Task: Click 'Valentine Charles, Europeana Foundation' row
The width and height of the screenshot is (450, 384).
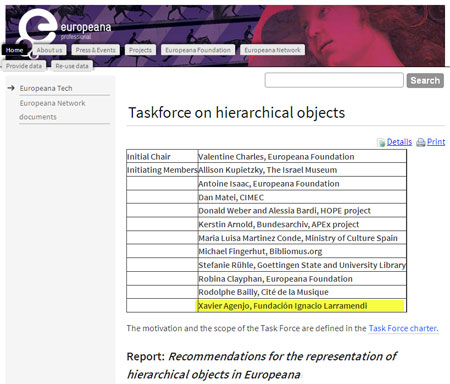Action: [302, 157]
